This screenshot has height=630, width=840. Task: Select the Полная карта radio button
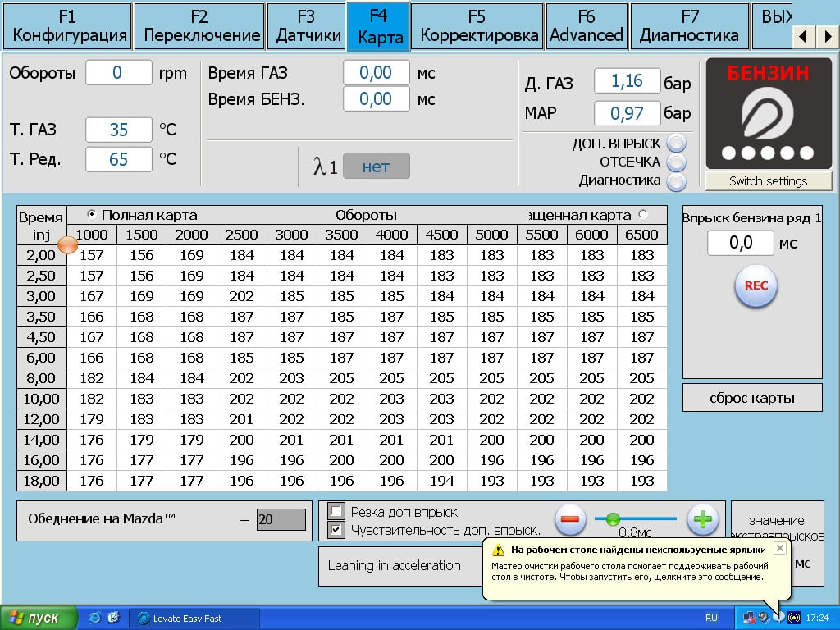92,215
